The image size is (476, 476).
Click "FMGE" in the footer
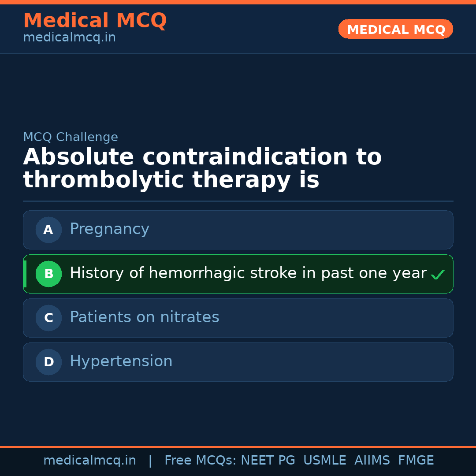click(x=416, y=461)
